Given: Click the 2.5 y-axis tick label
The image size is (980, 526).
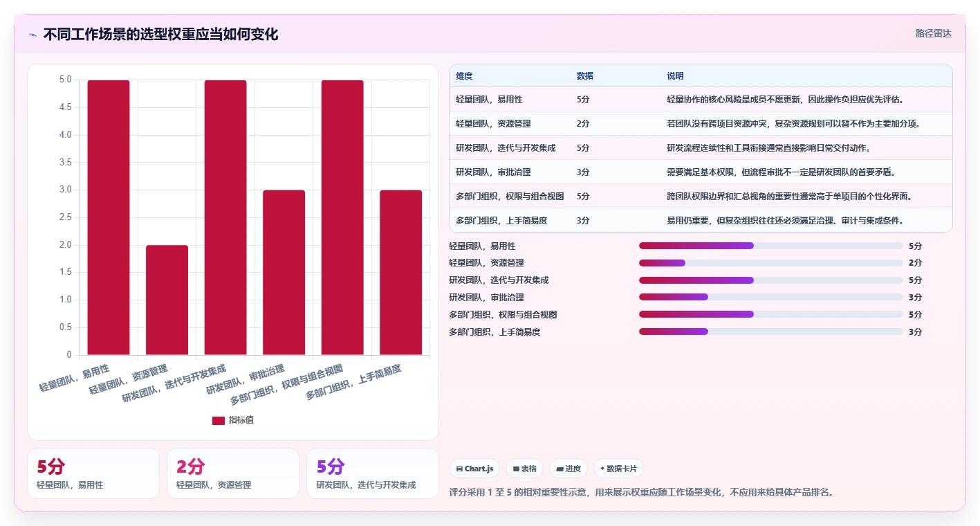Looking at the screenshot, I should coord(65,217).
